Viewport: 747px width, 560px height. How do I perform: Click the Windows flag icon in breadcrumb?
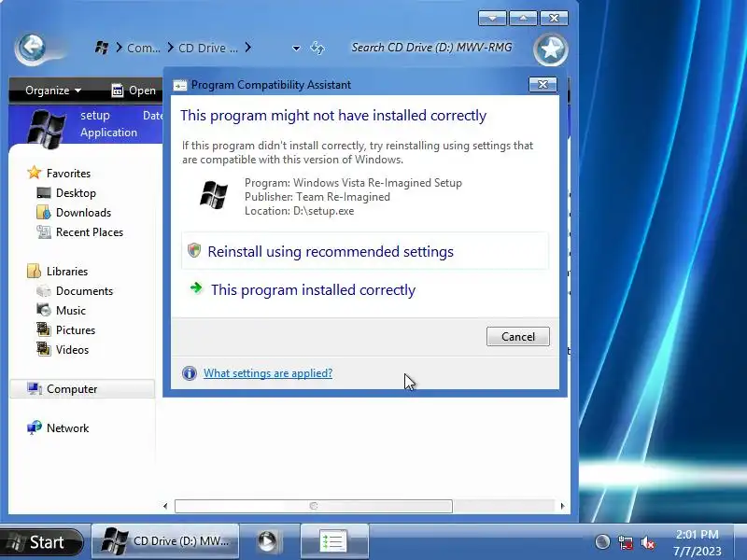102,48
